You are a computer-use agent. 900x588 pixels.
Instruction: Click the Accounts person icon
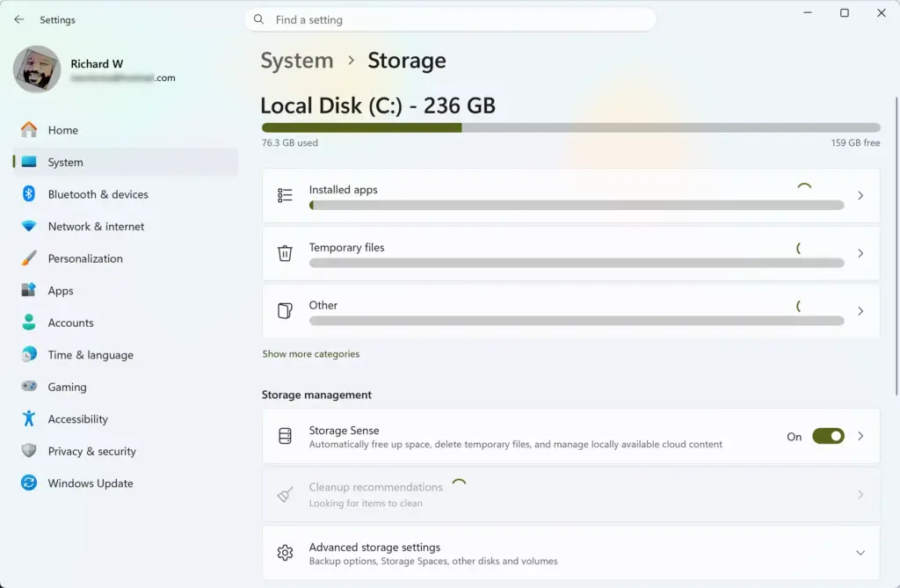tap(29, 323)
